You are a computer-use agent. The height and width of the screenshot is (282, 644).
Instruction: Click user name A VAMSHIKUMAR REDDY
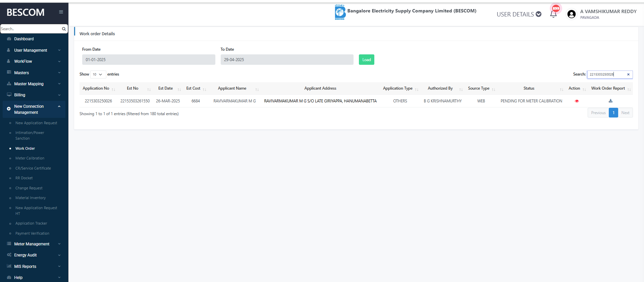pos(608,11)
